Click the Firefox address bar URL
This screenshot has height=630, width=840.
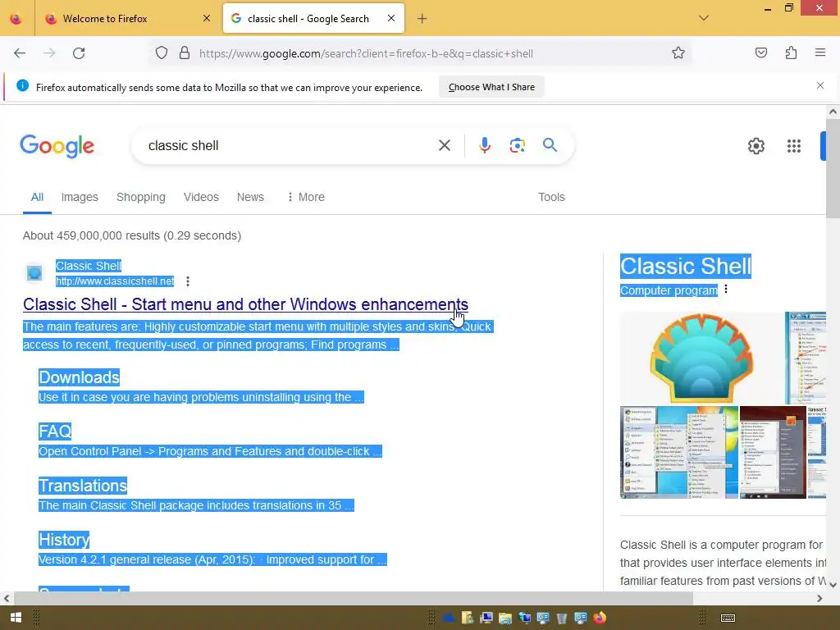point(366,53)
